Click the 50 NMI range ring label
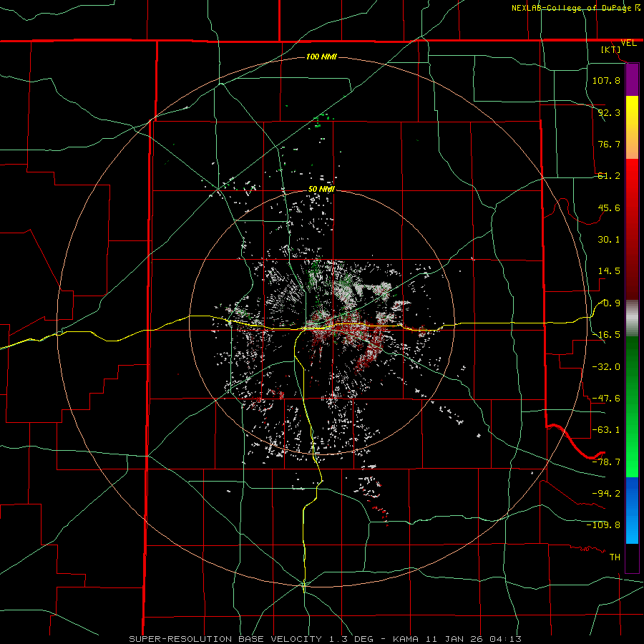The image size is (644, 644). click(321, 190)
